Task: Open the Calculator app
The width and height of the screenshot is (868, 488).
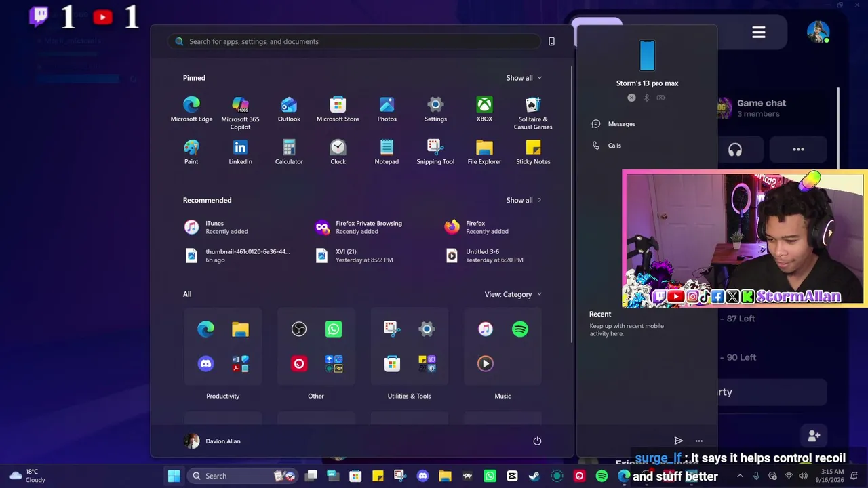Action: click(x=289, y=152)
